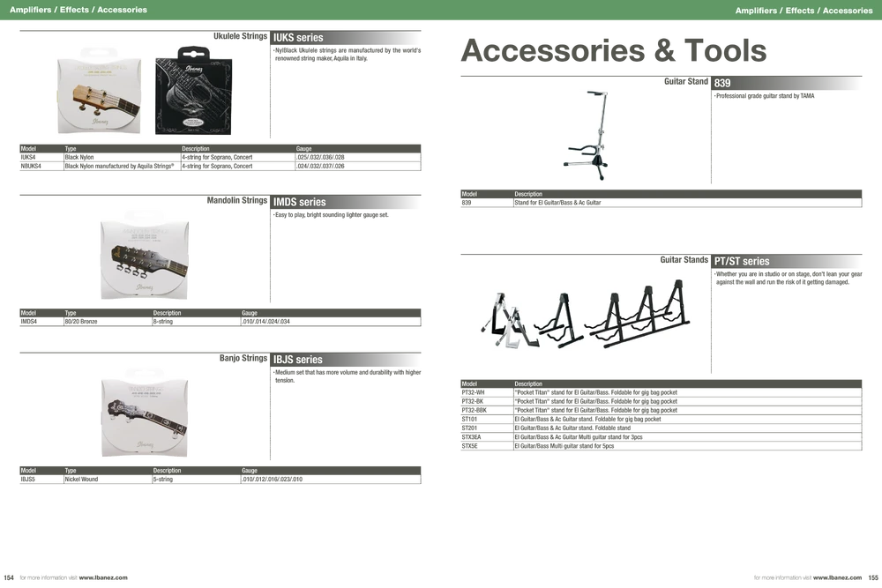Select the STX5E model row

[x=661, y=446]
